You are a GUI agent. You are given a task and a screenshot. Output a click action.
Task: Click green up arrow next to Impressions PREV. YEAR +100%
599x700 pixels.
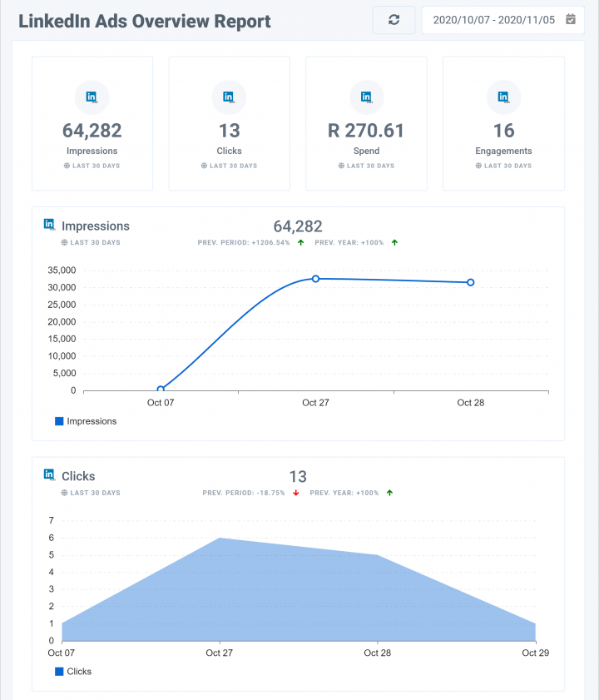click(394, 242)
